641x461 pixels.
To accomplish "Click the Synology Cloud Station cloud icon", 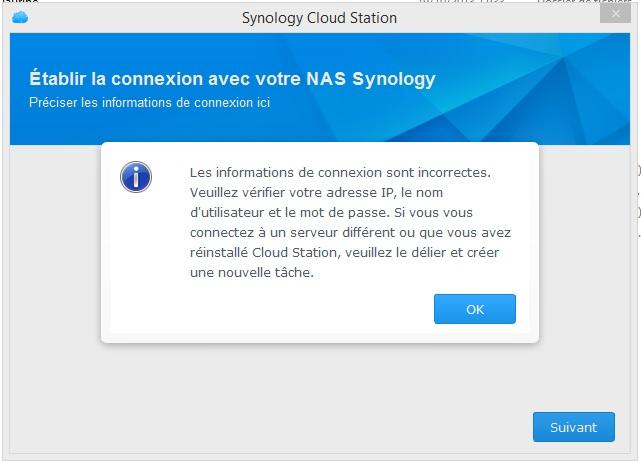I will [x=20, y=18].
